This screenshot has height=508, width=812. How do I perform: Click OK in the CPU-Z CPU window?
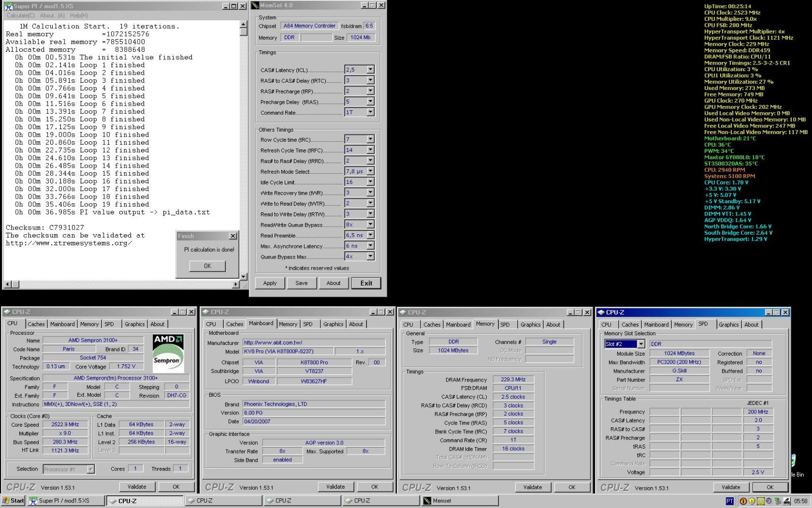pos(176,487)
